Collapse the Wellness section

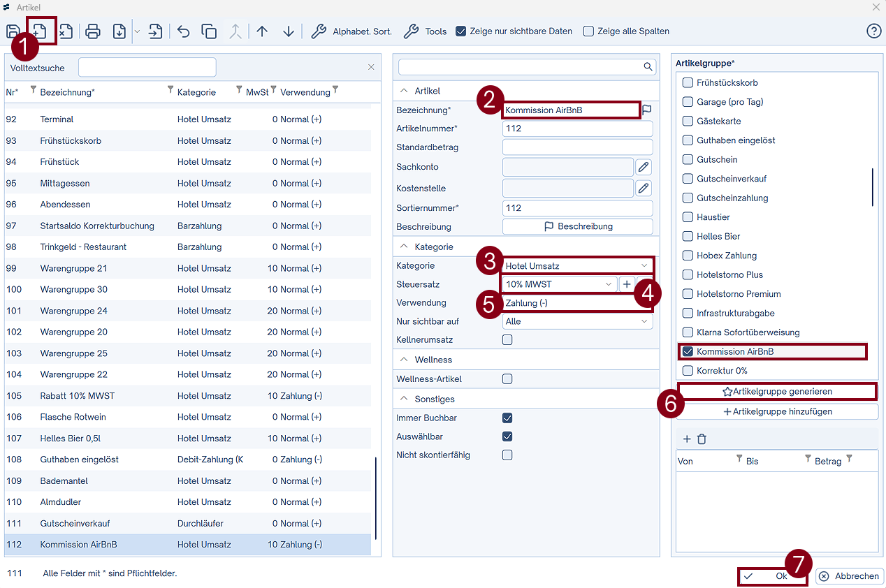tap(404, 360)
